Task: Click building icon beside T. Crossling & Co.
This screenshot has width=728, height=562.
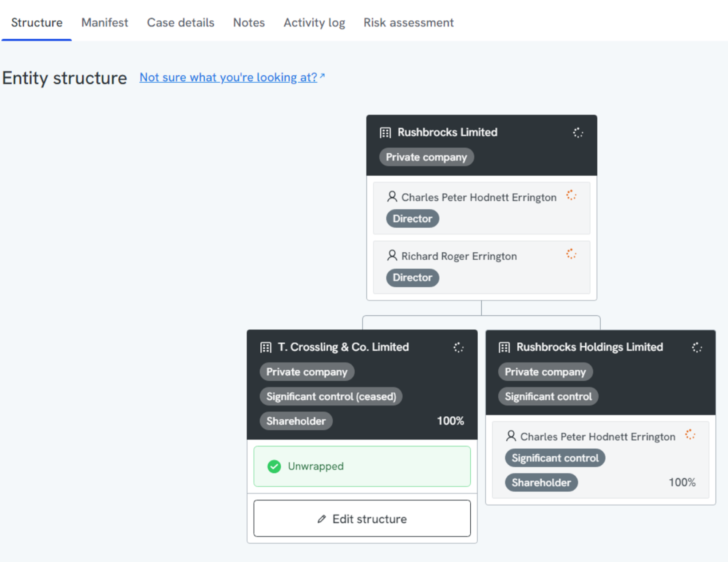Action: [x=266, y=347]
